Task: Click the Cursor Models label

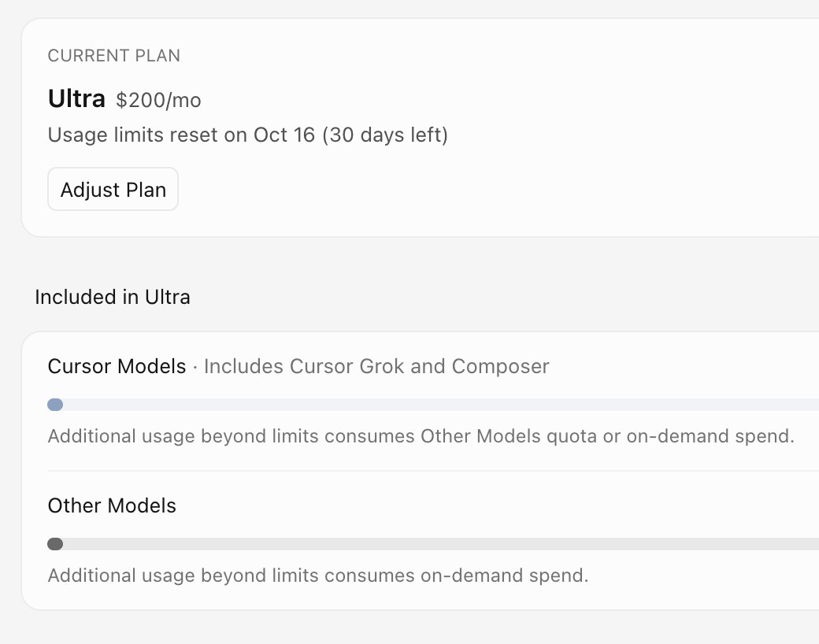Action: (x=117, y=366)
